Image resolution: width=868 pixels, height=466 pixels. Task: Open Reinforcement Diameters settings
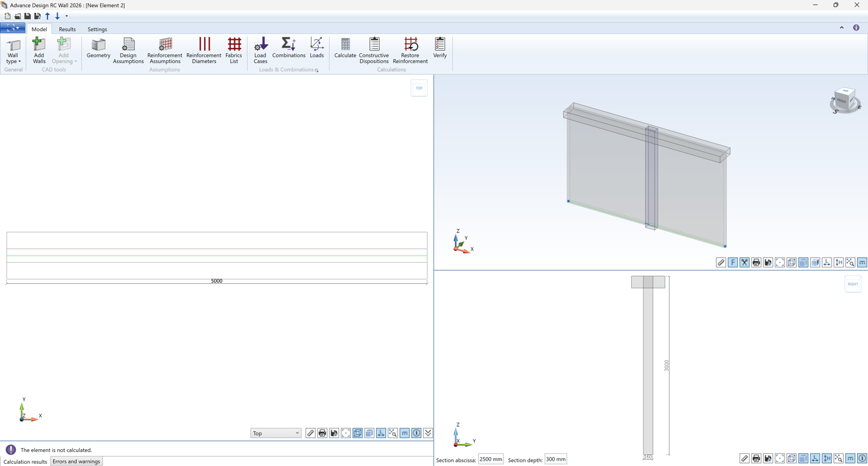click(204, 51)
